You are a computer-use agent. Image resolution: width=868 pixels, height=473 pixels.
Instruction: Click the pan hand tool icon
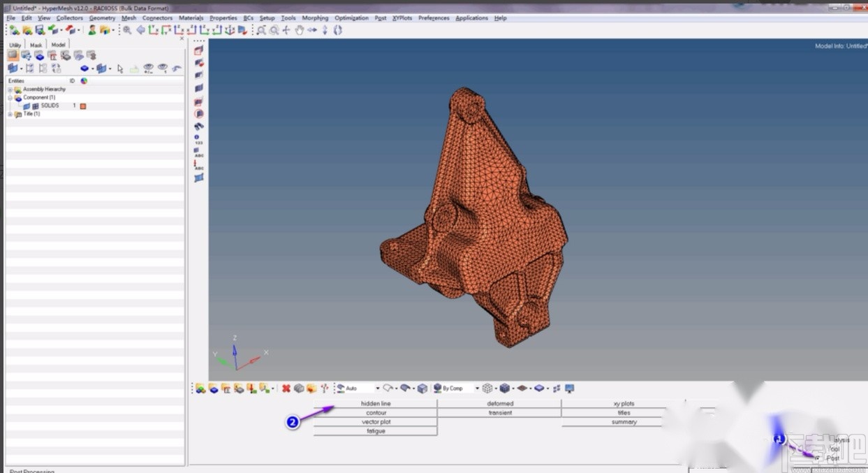point(299,30)
